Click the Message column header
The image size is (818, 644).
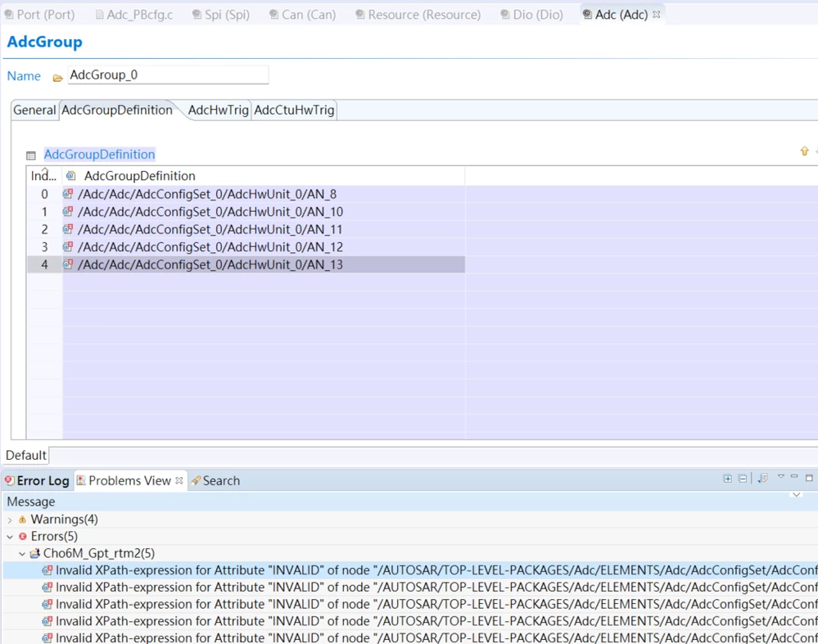31,502
